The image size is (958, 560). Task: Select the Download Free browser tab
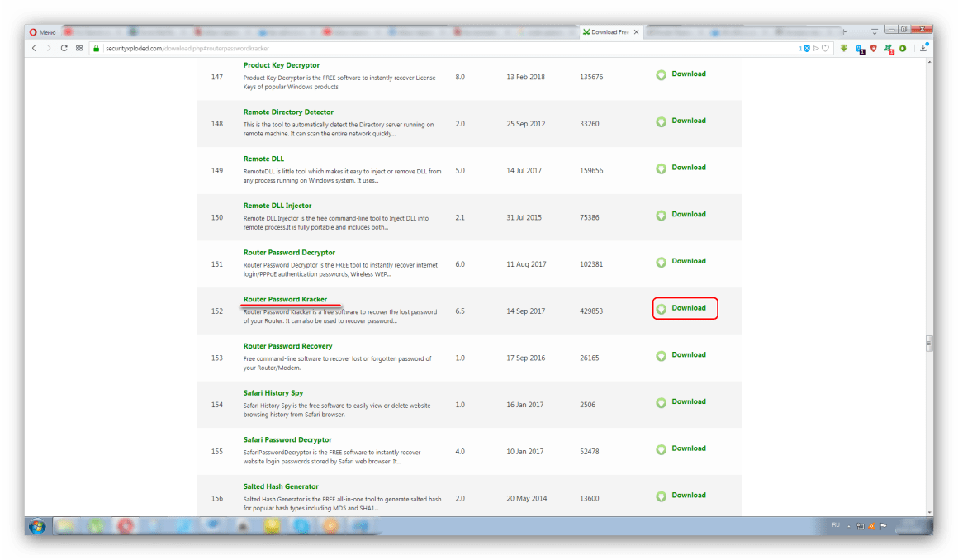[607, 31]
